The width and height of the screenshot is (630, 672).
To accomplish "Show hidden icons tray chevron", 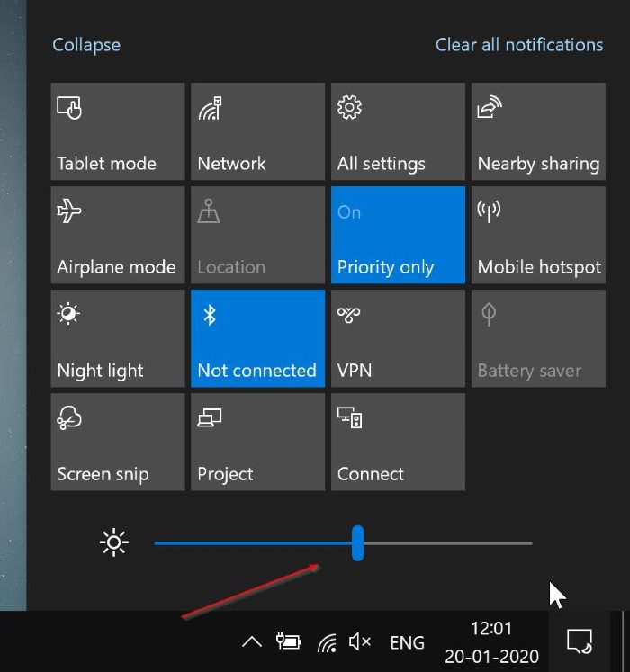I will coord(252,642).
